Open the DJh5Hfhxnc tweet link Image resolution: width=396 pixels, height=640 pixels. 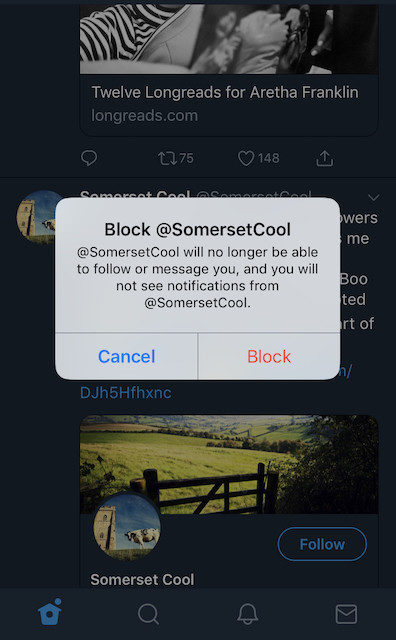[x=126, y=393]
